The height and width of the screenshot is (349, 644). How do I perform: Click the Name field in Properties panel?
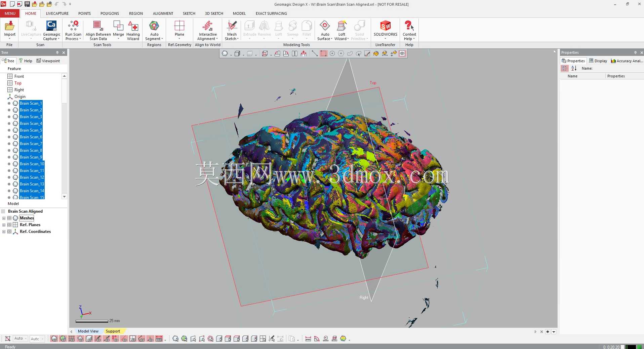coord(618,68)
